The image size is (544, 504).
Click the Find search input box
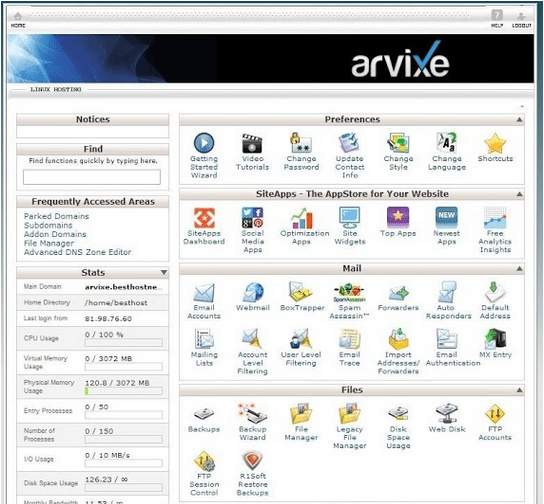click(x=92, y=177)
